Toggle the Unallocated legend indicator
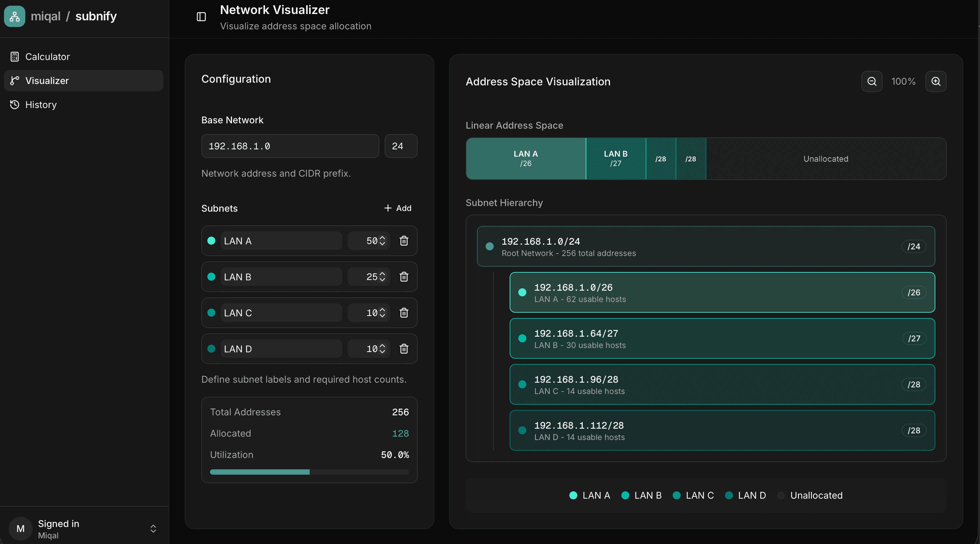Viewport: 980px width, 544px height. click(x=781, y=495)
